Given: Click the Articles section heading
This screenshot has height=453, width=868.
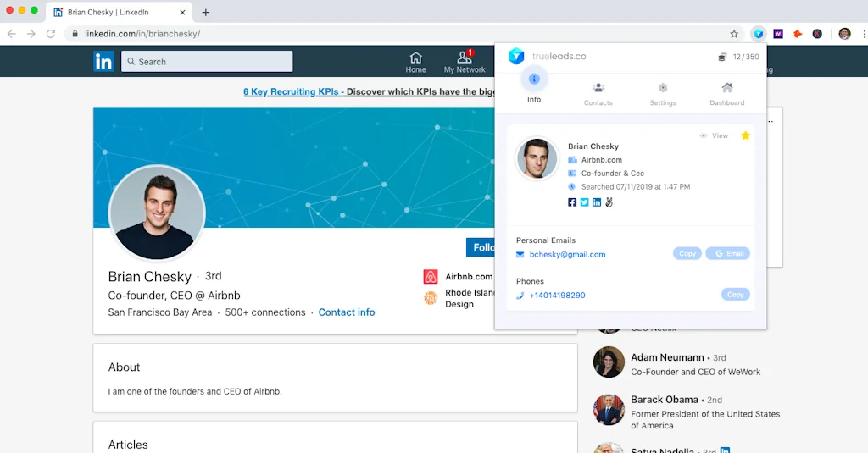Looking at the screenshot, I should 128,445.
